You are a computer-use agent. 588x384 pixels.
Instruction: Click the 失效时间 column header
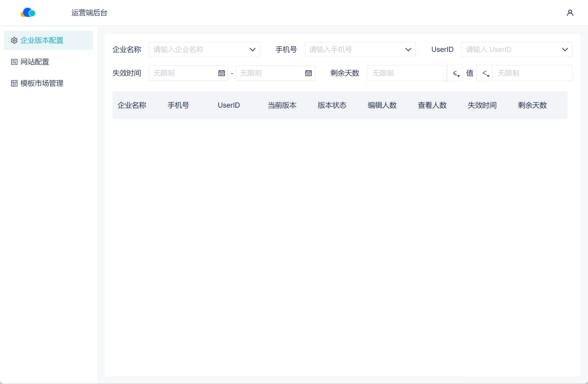click(482, 105)
